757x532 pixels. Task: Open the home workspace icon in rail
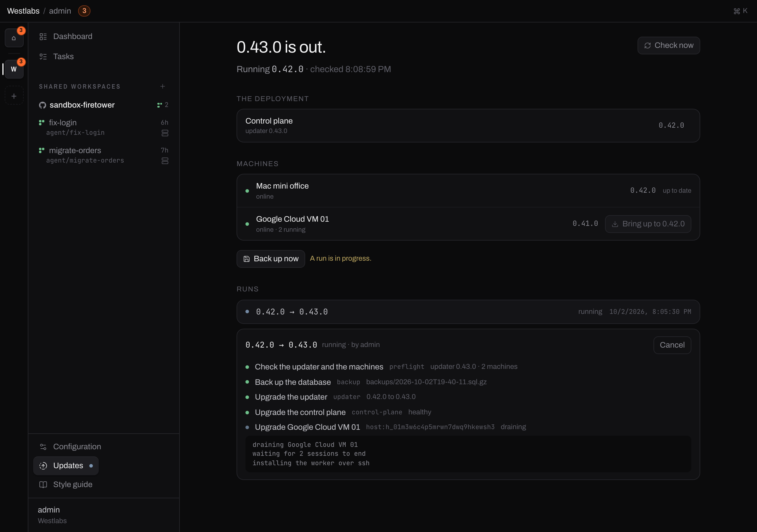[x=14, y=38]
